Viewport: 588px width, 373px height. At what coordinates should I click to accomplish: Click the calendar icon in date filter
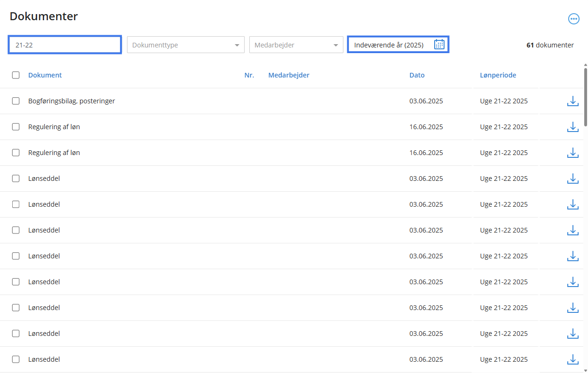click(x=439, y=45)
